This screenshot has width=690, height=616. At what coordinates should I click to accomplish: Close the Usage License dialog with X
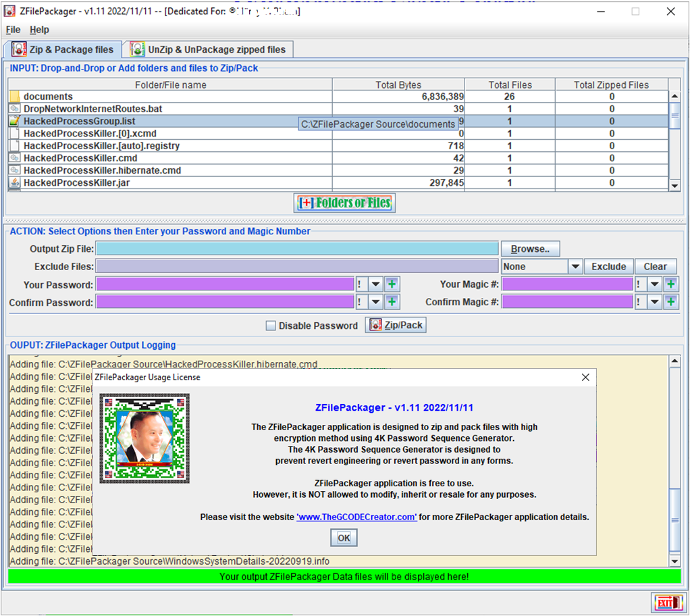click(x=585, y=378)
